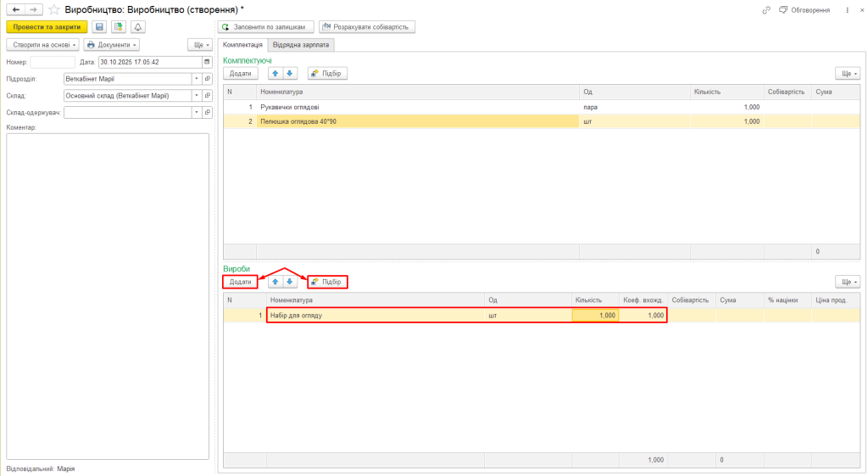This screenshot has width=868, height=476.
Task: Click Заповнити по залишкам button
Action: [x=266, y=27]
